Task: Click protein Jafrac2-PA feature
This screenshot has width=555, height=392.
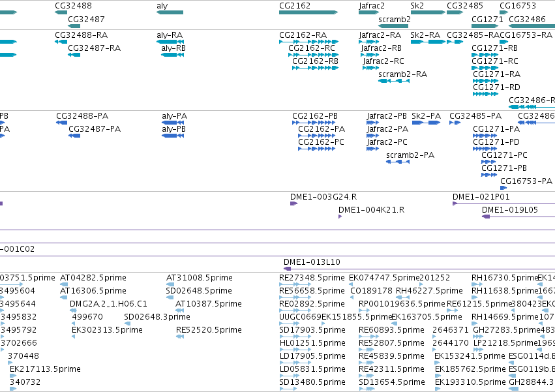Action: 372,136
